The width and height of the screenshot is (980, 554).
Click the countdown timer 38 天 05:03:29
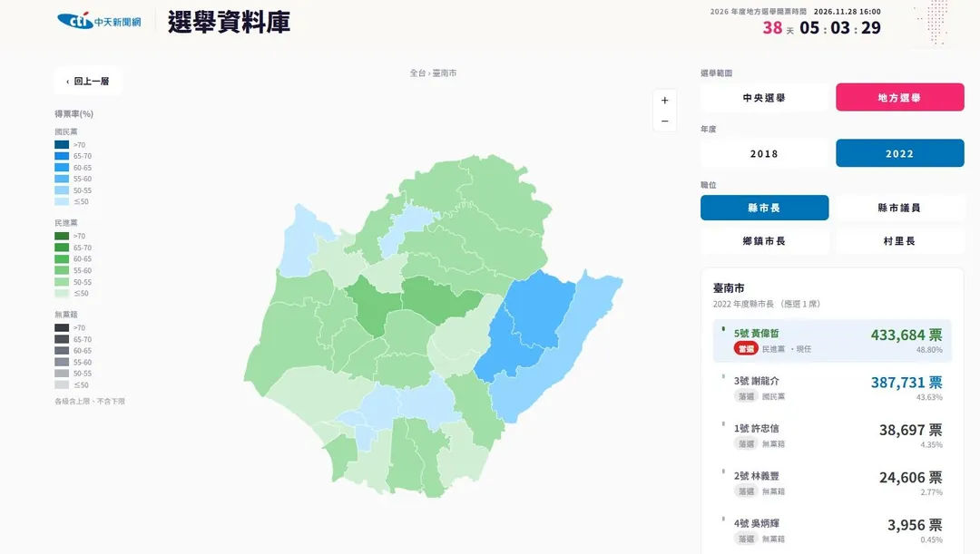coord(821,27)
